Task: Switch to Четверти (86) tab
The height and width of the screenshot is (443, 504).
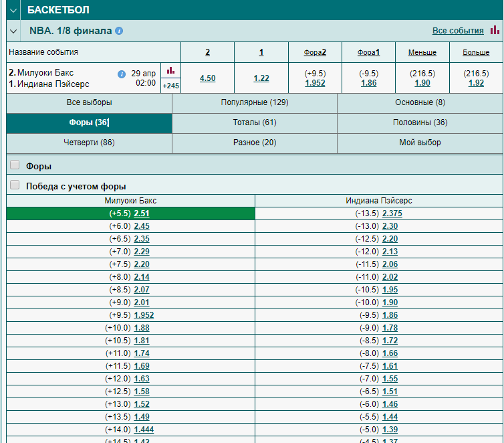Action: click(90, 143)
